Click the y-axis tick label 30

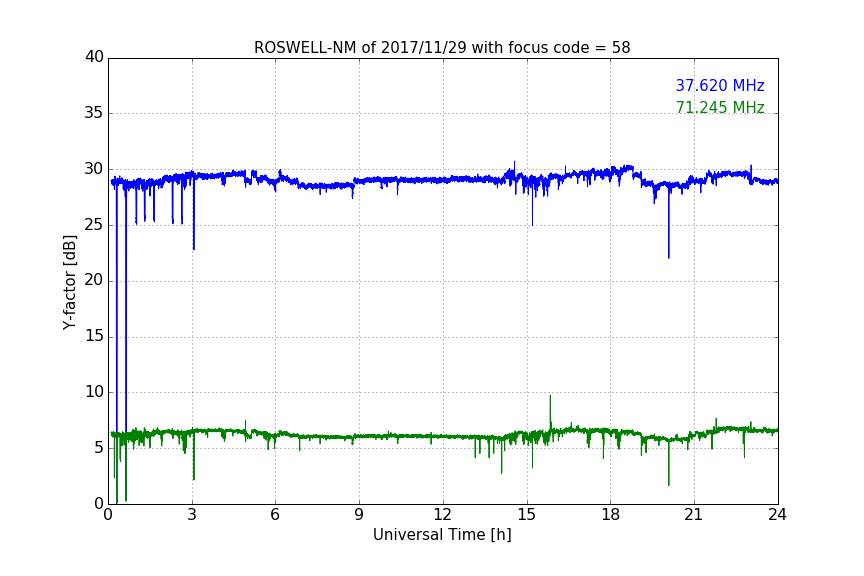point(94,169)
